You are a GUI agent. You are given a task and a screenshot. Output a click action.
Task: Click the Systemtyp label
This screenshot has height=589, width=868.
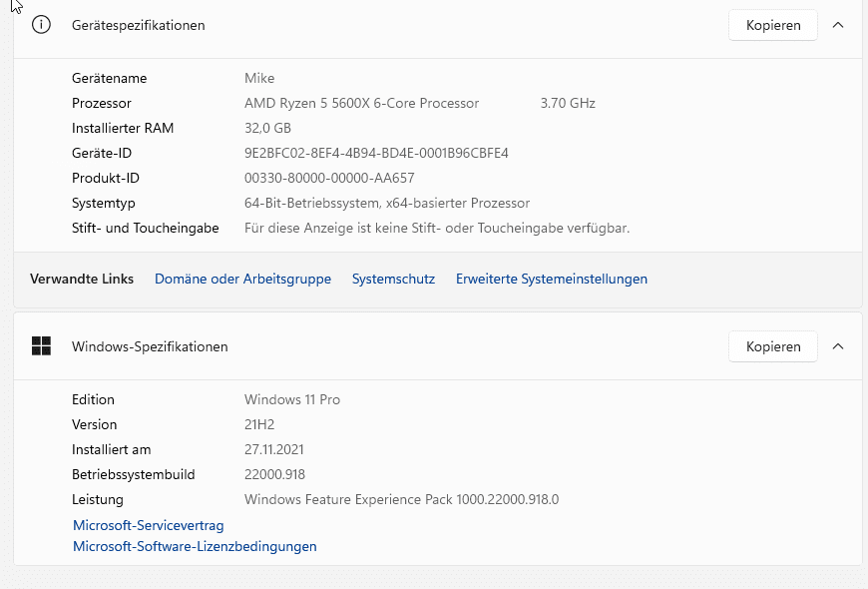pyautogui.click(x=103, y=203)
